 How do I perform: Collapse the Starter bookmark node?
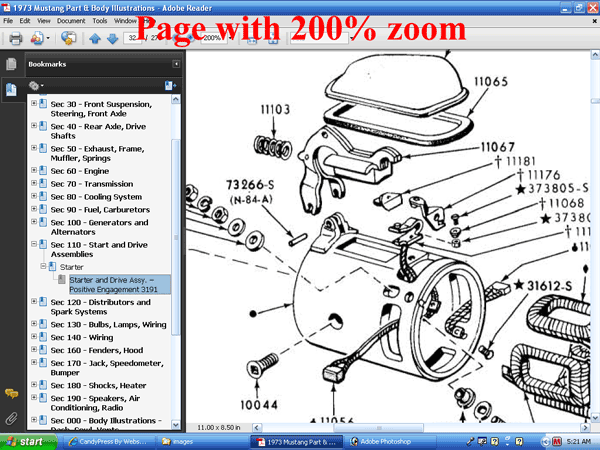[44, 267]
